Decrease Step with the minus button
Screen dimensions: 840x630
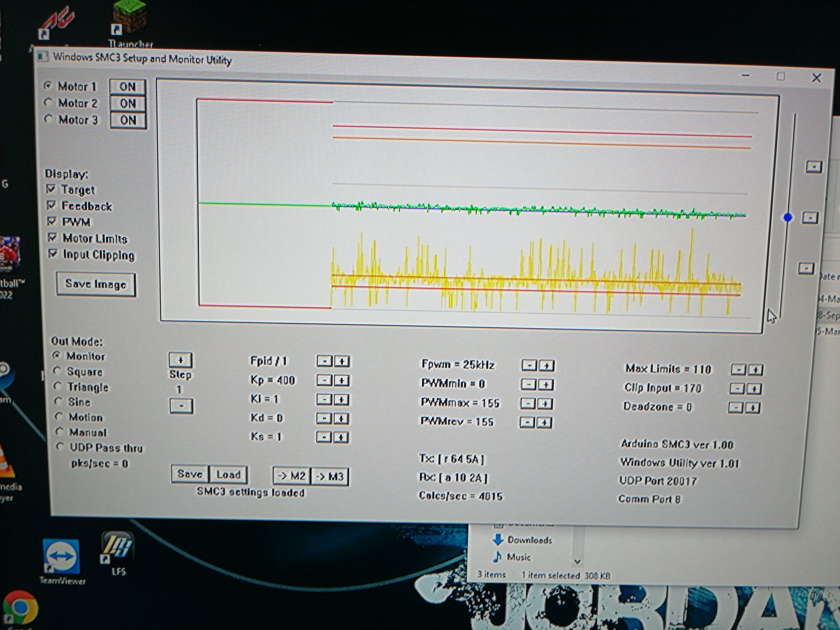tap(181, 406)
